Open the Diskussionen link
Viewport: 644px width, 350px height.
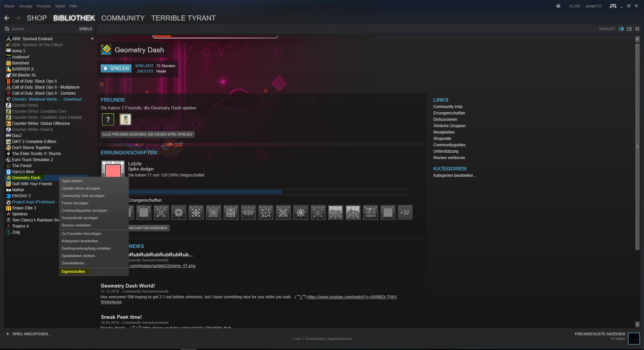[x=445, y=119]
